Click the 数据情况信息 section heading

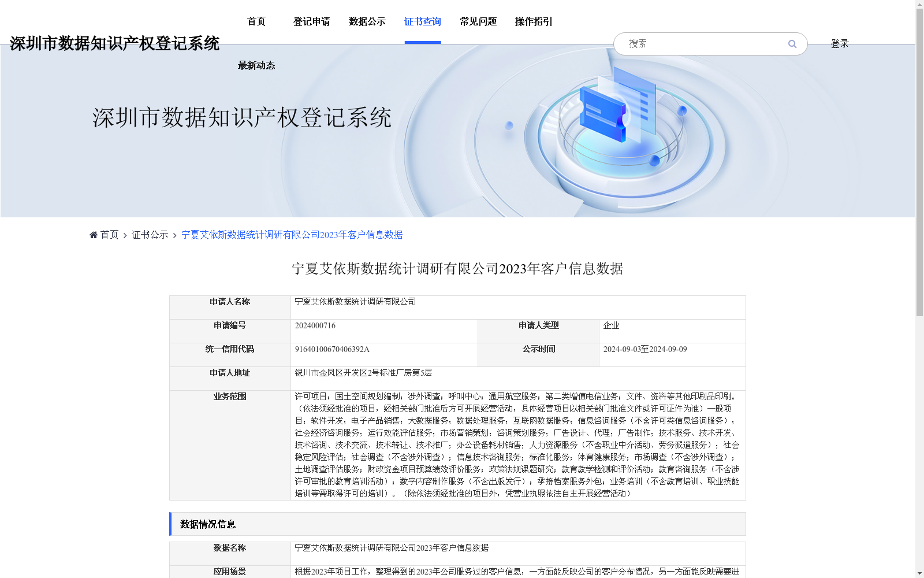tap(208, 524)
